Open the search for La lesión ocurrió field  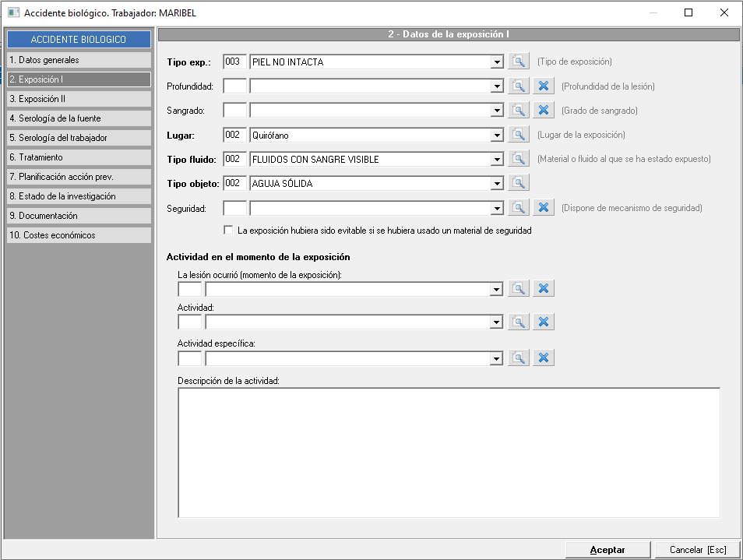click(519, 289)
